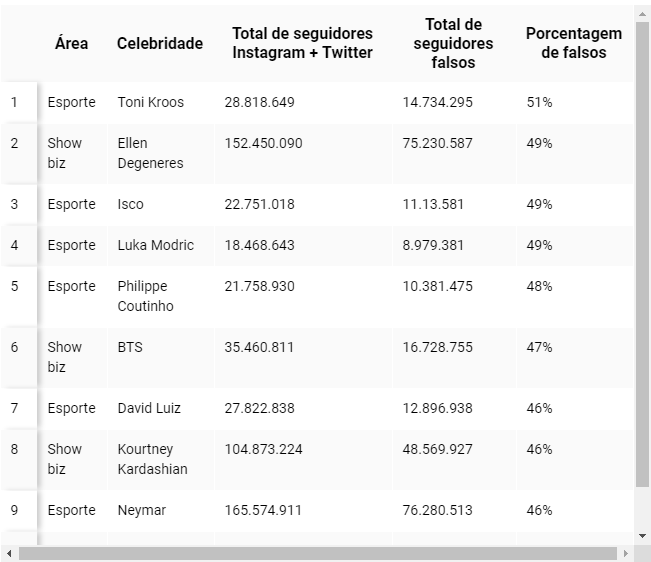Click Total de seguidores Instagram + Twitter header
Screen dimensions: 651x562
coord(302,43)
